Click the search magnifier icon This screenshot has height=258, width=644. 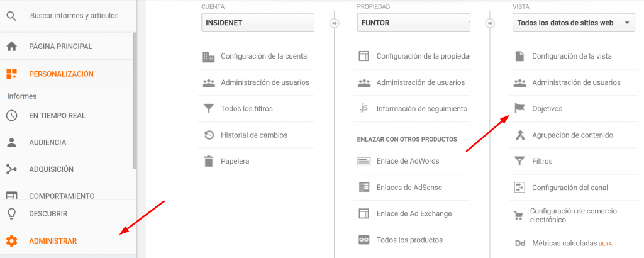click(x=11, y=15)
